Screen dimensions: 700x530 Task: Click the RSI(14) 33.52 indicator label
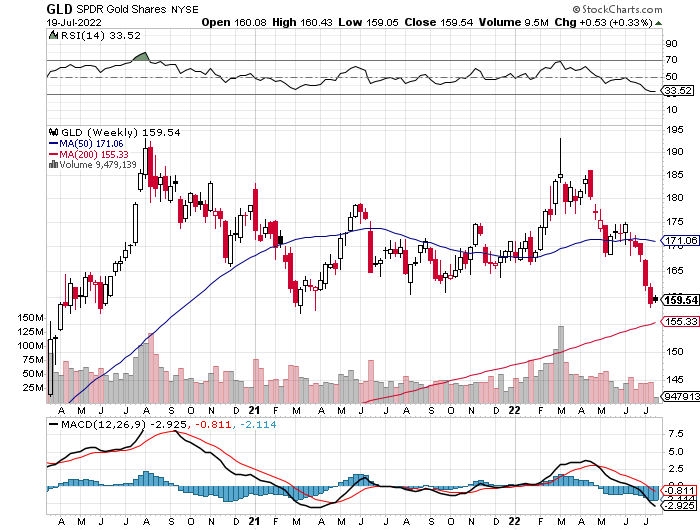click(x=100, y=36)
